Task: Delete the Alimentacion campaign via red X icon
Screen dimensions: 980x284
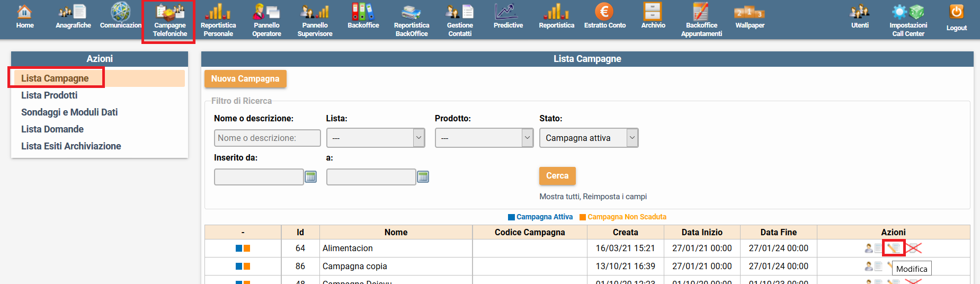Action: coord(914,248)
